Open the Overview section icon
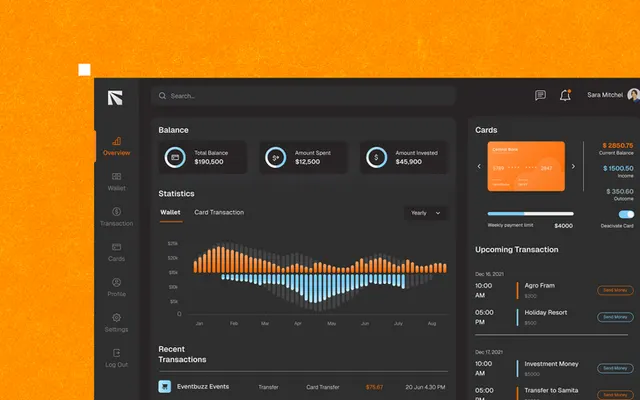The image size is (640, 400). pyautogui.click(x=116, y=141)
